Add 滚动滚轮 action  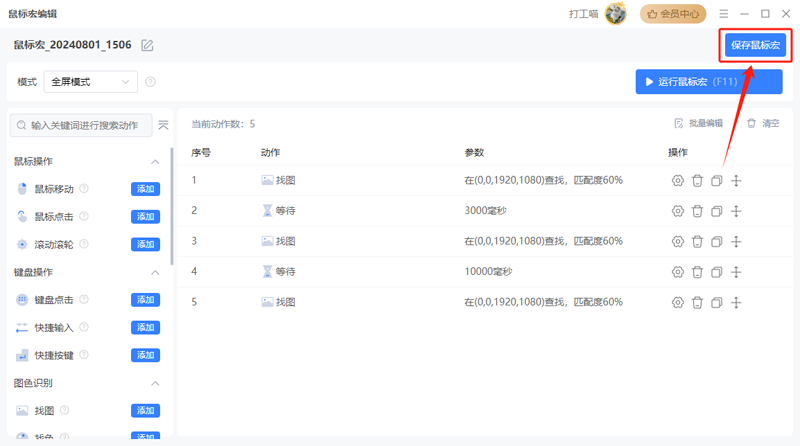(x=145, y=244)
